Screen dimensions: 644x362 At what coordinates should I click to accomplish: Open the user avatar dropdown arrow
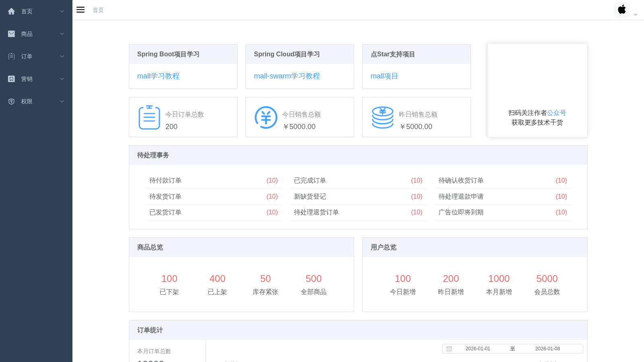[x=636, y=14]
